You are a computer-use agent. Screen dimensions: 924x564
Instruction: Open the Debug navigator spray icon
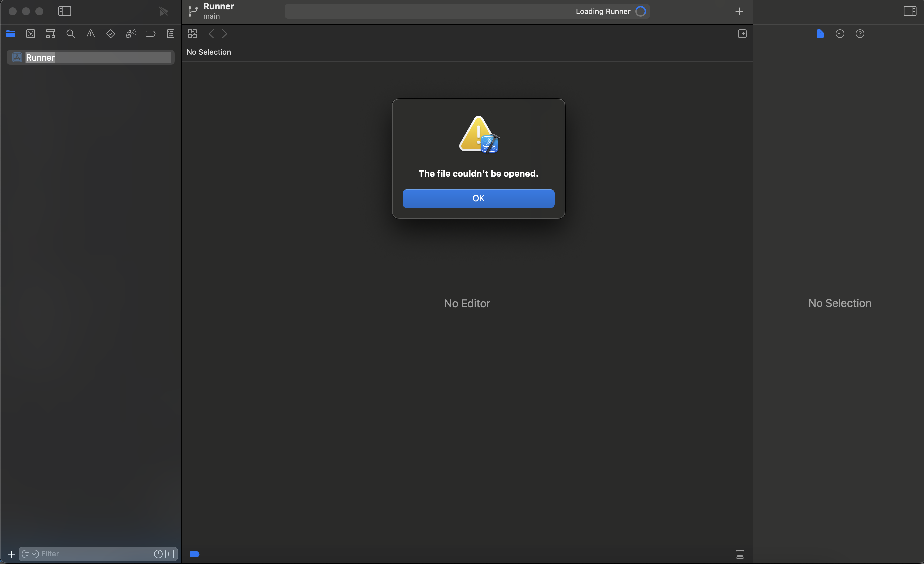pos(131,34)
